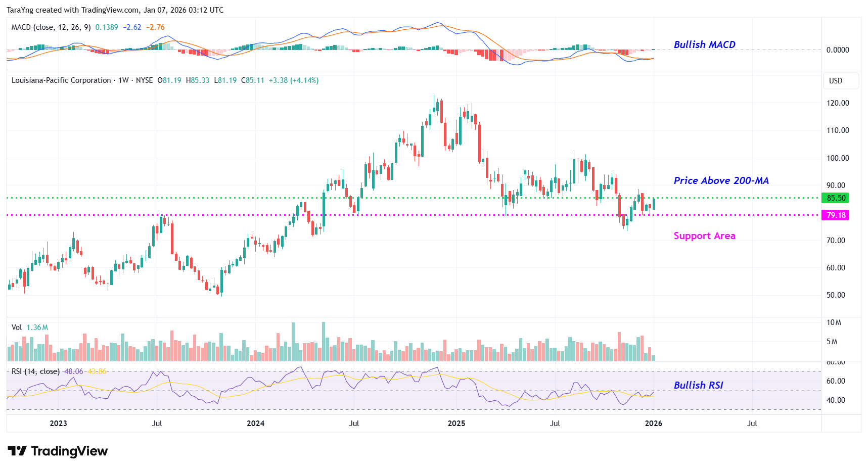Image resolution: width=868 pixels, height=470 pixels.
Task: Click the 1W interval in the chart title
Action: pos(123,80)
